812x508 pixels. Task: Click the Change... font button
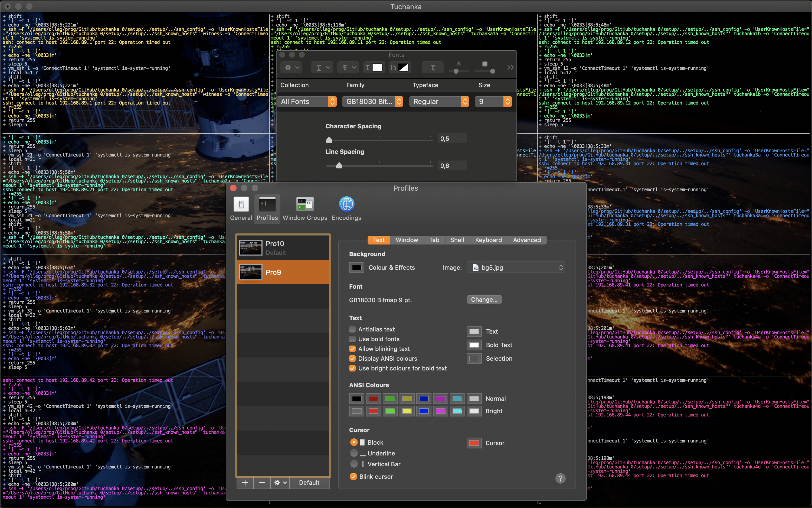click(x=484, y=299)
